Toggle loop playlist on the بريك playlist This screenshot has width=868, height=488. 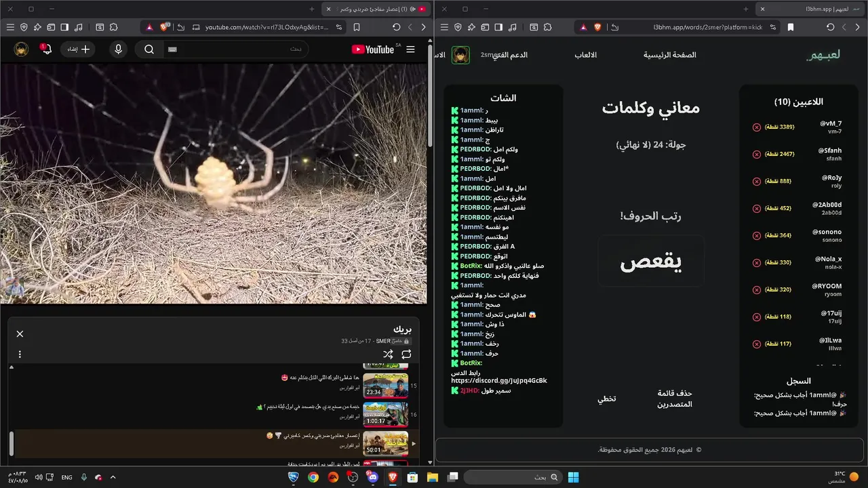pos(407,354)
